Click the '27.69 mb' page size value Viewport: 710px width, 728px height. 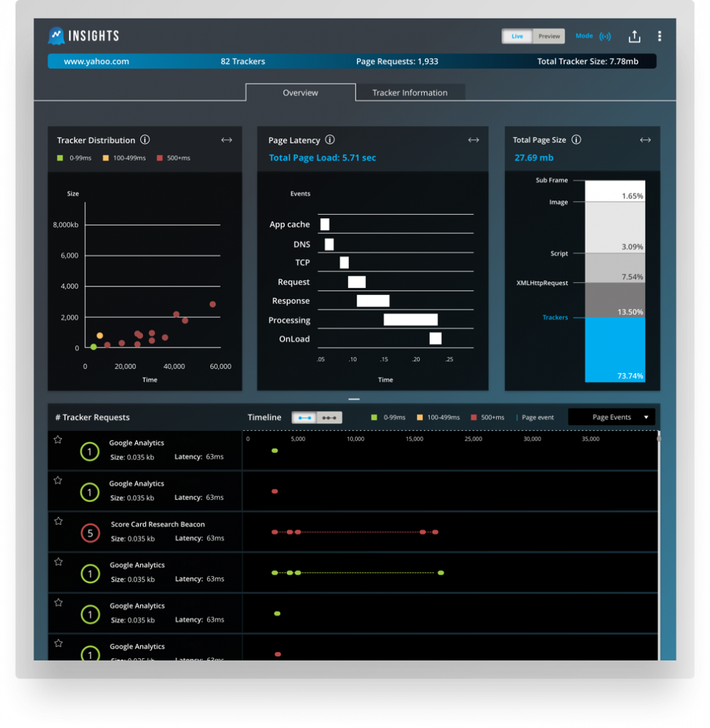click(x=534, y=158)
